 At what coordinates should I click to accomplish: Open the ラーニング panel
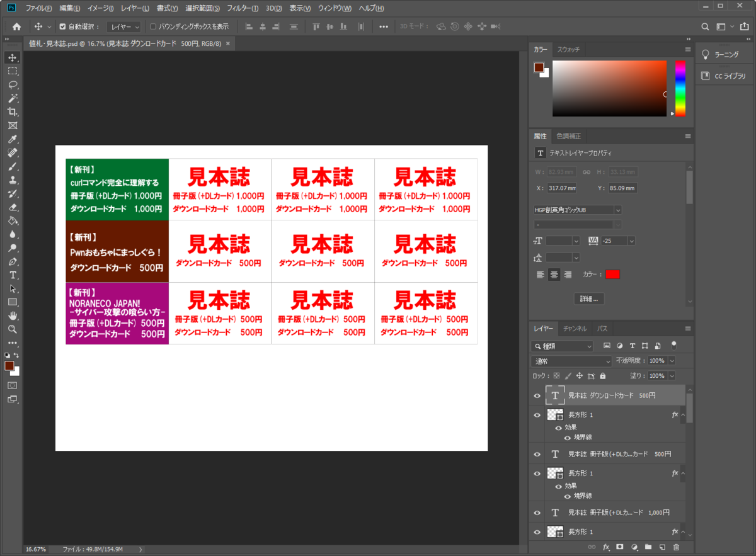tap(725, 55)
